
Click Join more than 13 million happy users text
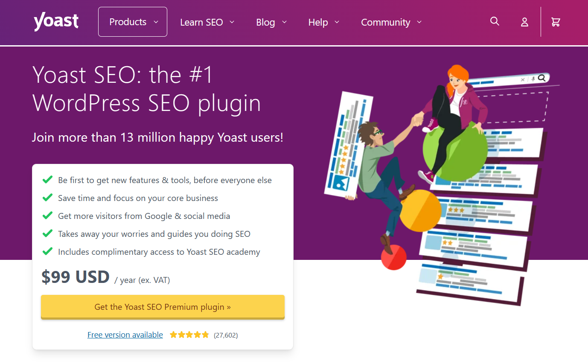[x=157, y=137]
